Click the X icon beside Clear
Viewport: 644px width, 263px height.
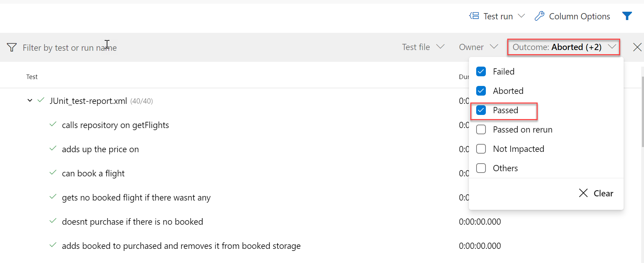(583, 193)
